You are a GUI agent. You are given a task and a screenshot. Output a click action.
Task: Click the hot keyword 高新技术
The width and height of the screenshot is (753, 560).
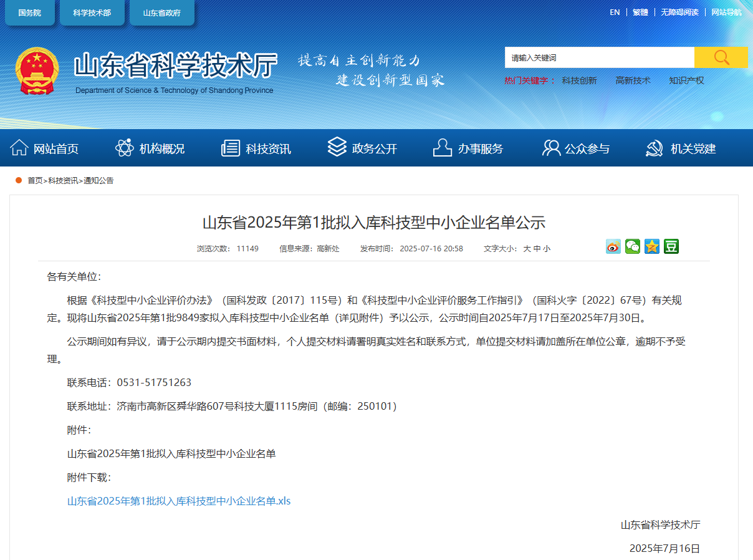633,80
